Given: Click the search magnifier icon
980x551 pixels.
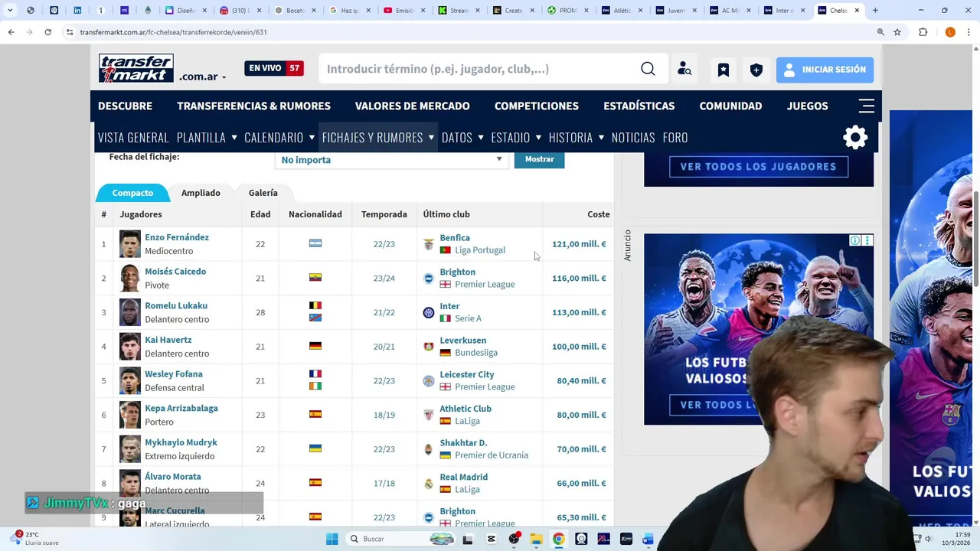Looking at the screenshot, I should coord(648,69).
